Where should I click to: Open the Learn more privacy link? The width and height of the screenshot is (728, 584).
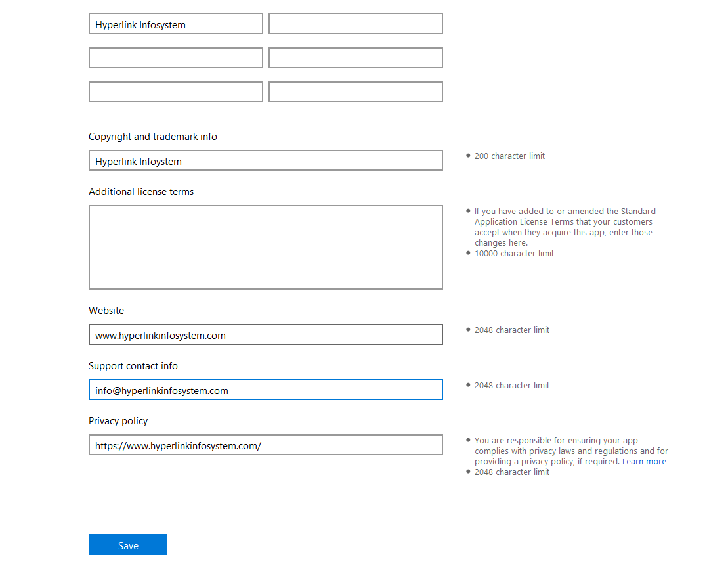(644, 461)
